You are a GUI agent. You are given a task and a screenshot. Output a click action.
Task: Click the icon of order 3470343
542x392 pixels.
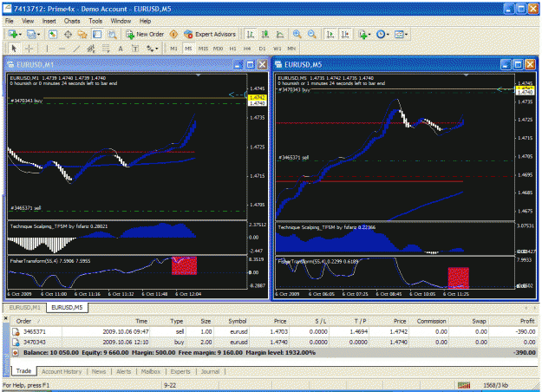tap(16, 343)
